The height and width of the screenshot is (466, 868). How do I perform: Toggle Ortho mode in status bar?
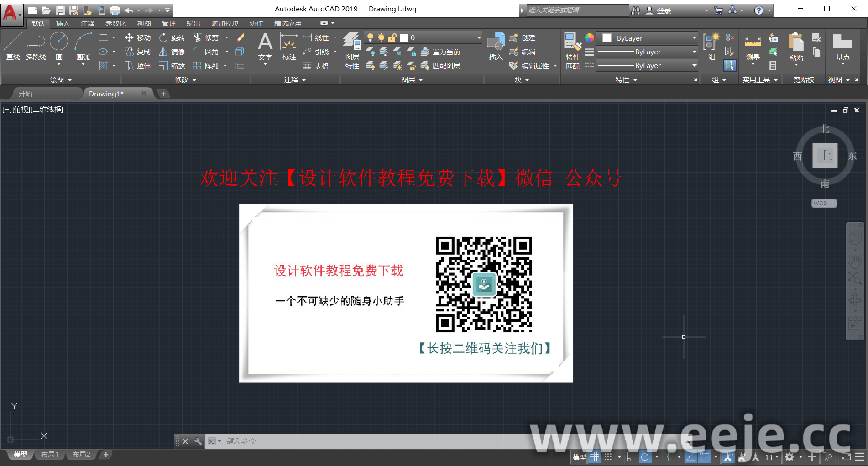(x=632, y=457)
